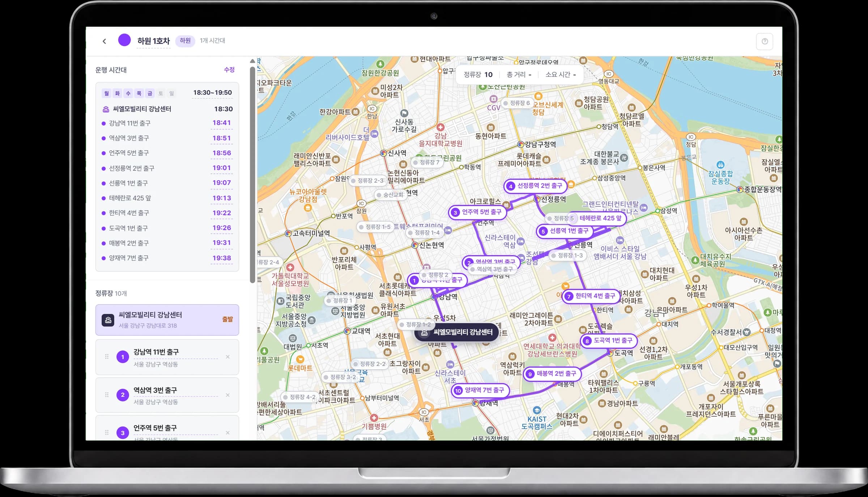Select map marker 3 언주역 5번 출구
Image resolution: width=868 pixels, height=497 pixels.
point(477,212)
